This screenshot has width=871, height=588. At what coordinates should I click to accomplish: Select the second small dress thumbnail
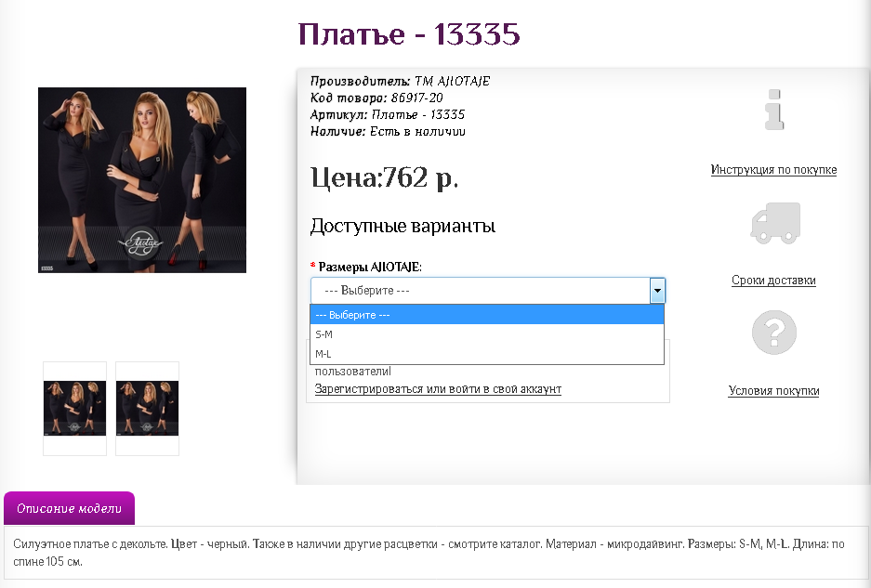click(147, 409)
